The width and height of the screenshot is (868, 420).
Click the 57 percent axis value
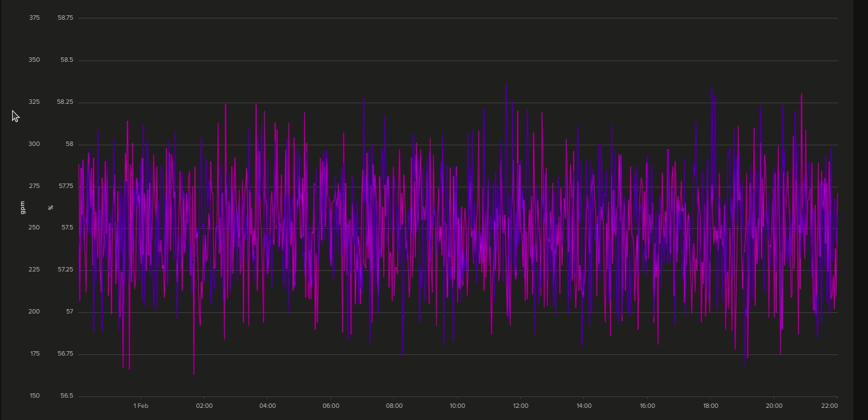[69, 312]
